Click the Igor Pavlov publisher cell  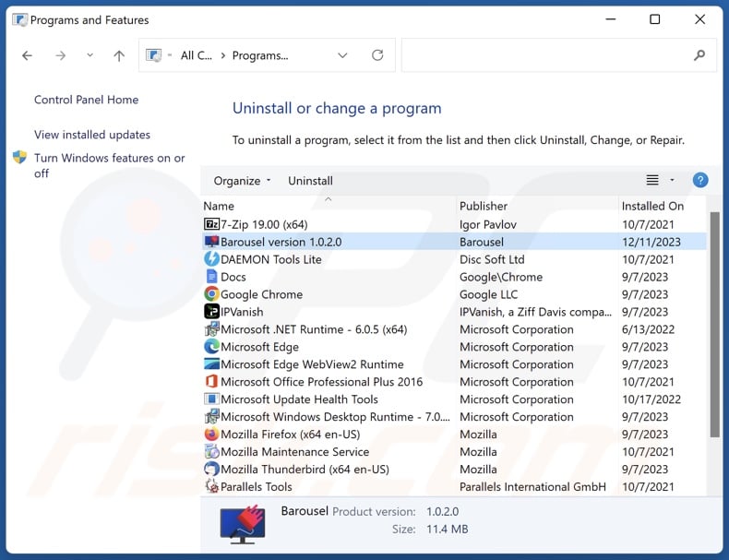pos(488,225)
